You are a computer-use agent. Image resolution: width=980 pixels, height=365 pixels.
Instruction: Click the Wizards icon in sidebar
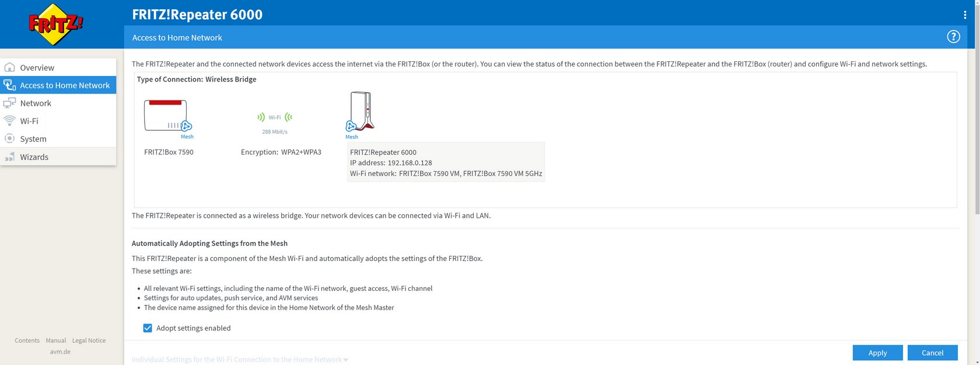click(x=9, y=157)
